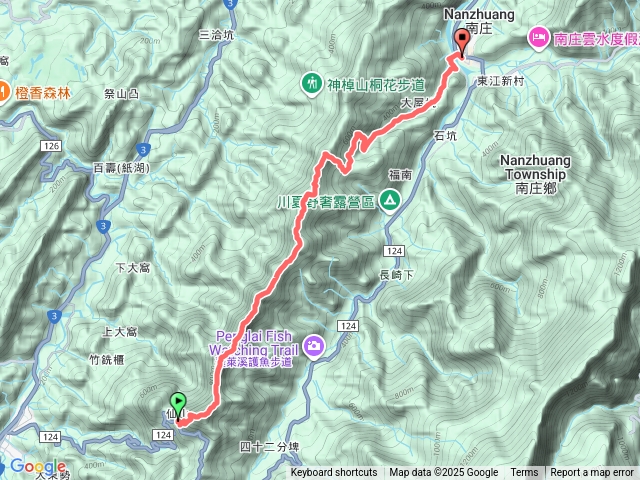The image size is (640, 480).
Task: Click the 神棹山桐花步道 trail label
Action: (x=376, y=85)
